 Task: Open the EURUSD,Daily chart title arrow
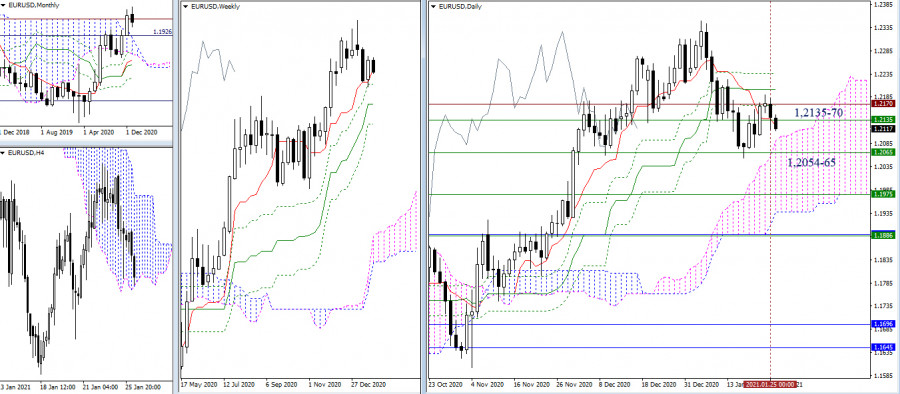432,7
